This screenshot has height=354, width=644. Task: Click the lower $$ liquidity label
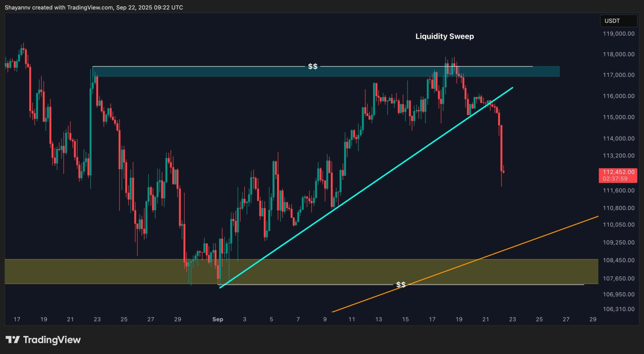(401, 285)
